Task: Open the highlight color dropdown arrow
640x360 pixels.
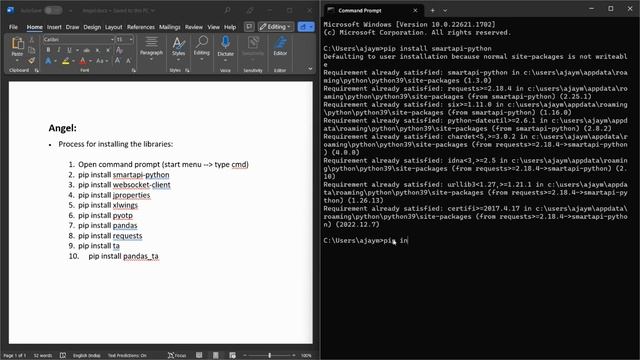Action: click(73, 61)
